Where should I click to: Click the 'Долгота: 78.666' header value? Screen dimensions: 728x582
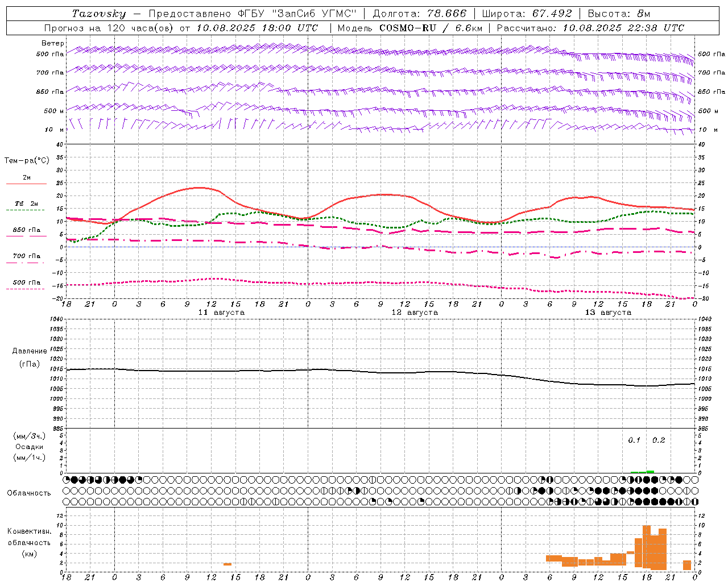coord(419,14)
